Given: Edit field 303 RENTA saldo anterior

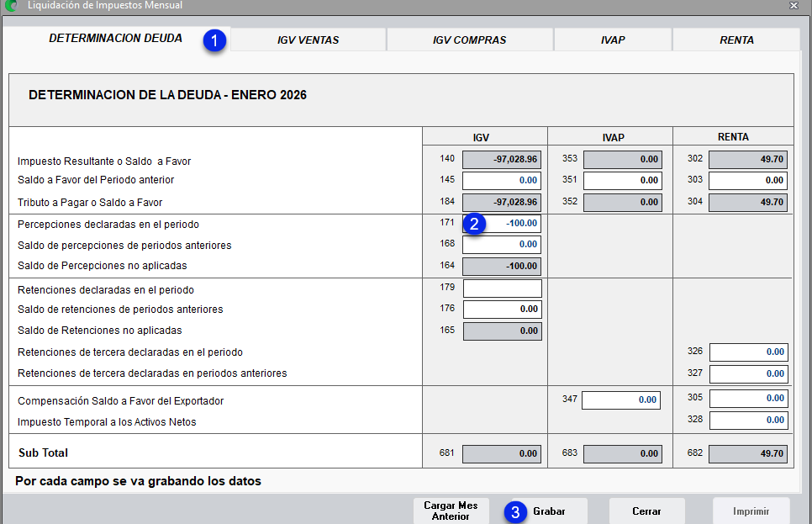Looking at the screenshot, I should (748, 180).
